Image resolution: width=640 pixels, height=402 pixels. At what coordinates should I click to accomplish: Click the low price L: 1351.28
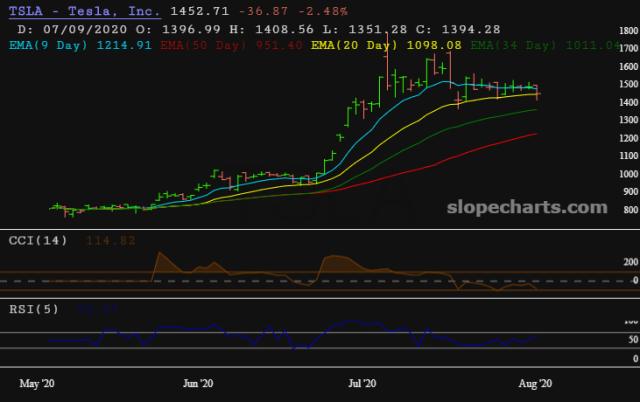coord(365,29)
